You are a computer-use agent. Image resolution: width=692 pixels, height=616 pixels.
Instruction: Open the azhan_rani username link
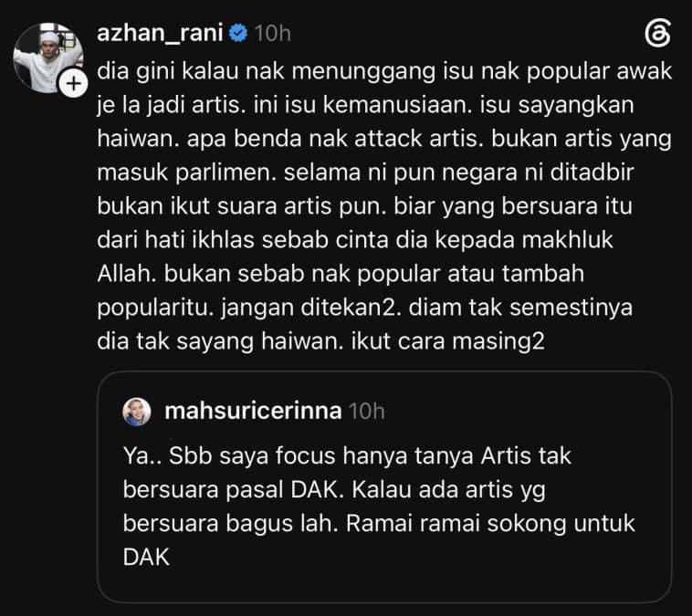point(160,34)
